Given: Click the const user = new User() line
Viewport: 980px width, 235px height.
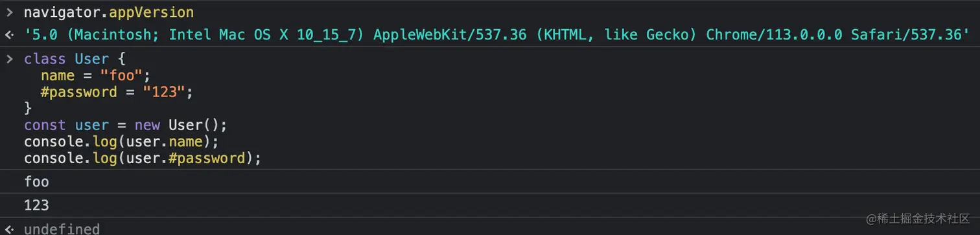Looking at the screenshot, I should click(126, 125).
